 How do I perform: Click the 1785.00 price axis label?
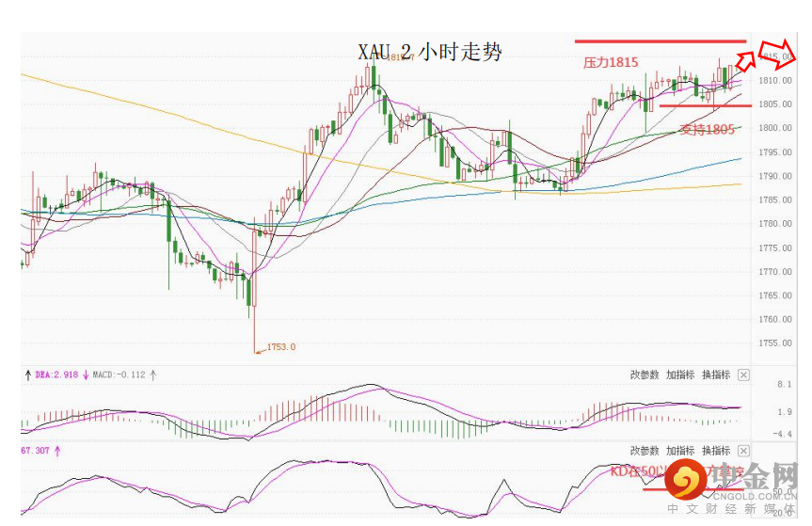[775, 199]
